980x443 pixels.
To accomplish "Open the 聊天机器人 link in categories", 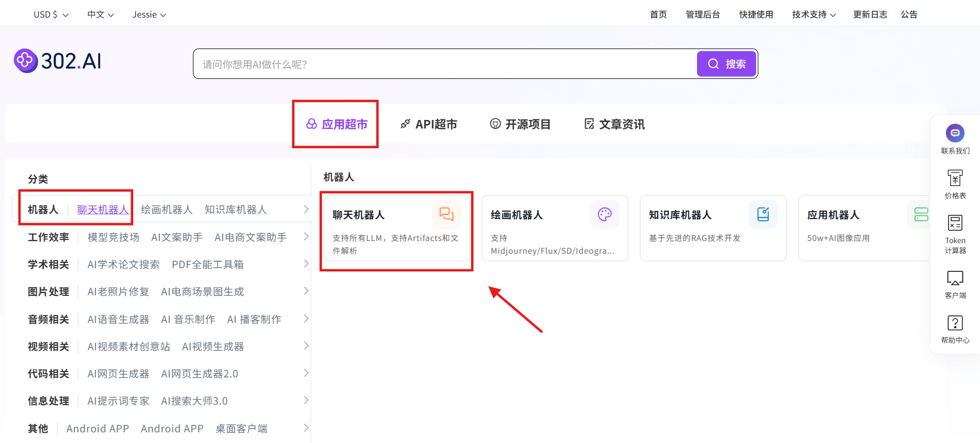I will tap(103, 210).
